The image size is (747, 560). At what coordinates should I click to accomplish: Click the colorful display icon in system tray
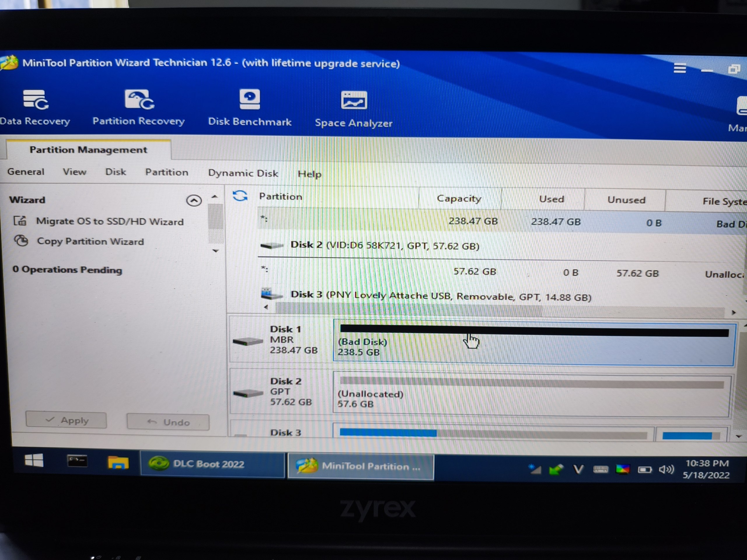point(622,469)
